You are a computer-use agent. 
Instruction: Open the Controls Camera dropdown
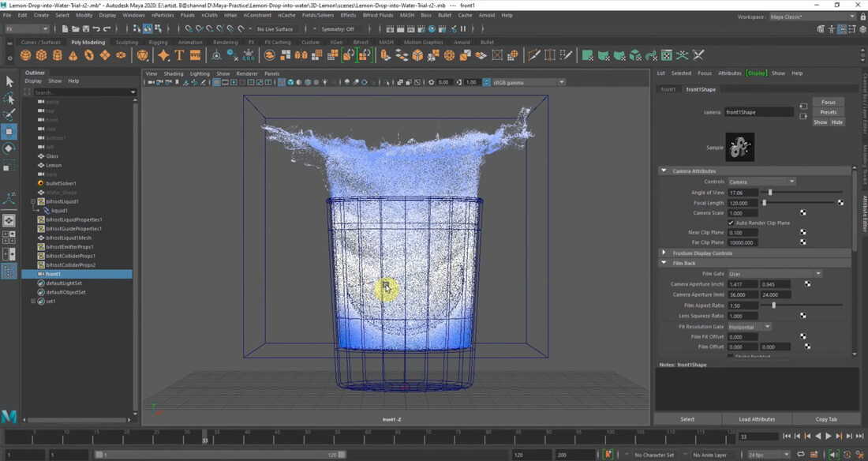tap(761, 182)
